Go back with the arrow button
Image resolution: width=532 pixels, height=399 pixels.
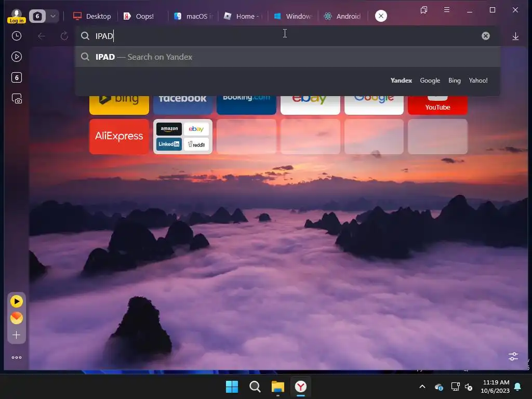pos(42,36)
